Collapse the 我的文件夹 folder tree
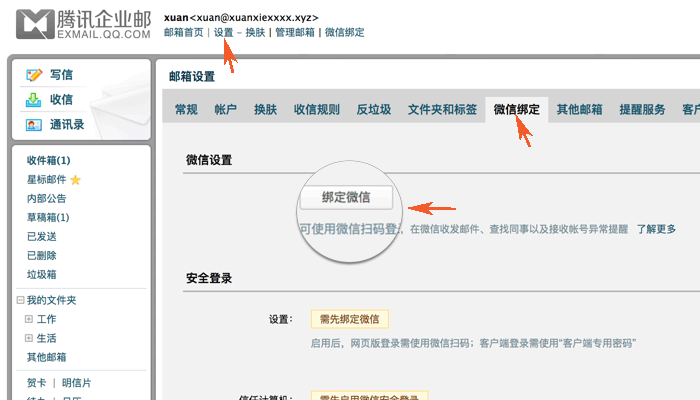The height and width of the screenshot is (400, 700). (x=20, y=301)
